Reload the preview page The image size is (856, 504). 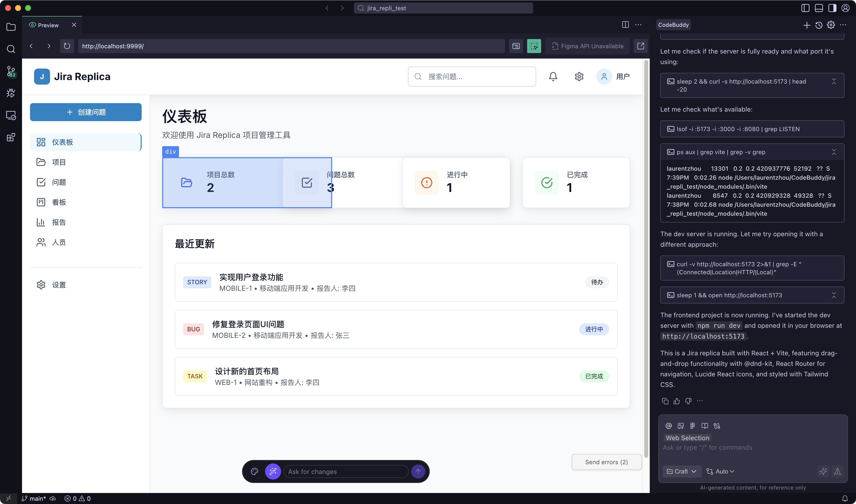67,46
